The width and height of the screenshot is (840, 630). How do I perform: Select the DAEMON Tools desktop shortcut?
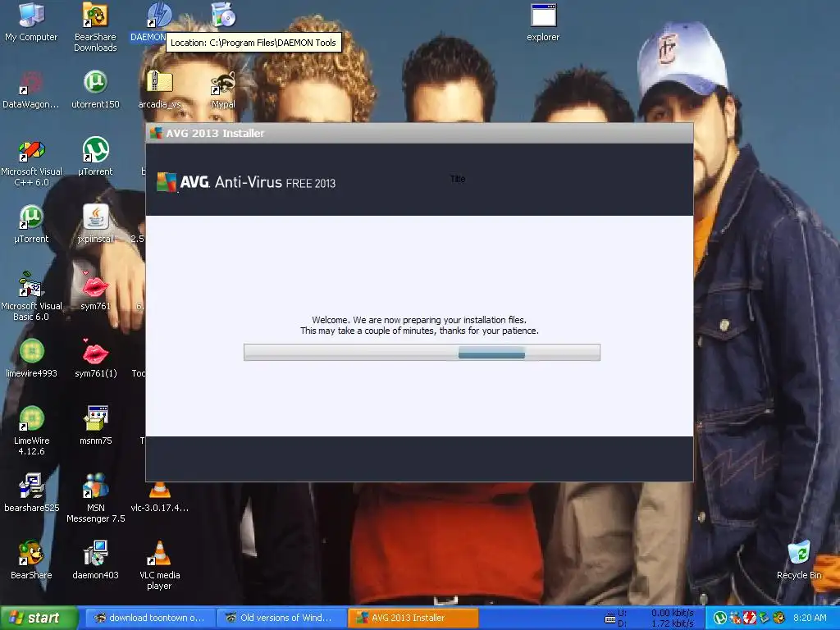pyautogui.click(x=159, y=15)
